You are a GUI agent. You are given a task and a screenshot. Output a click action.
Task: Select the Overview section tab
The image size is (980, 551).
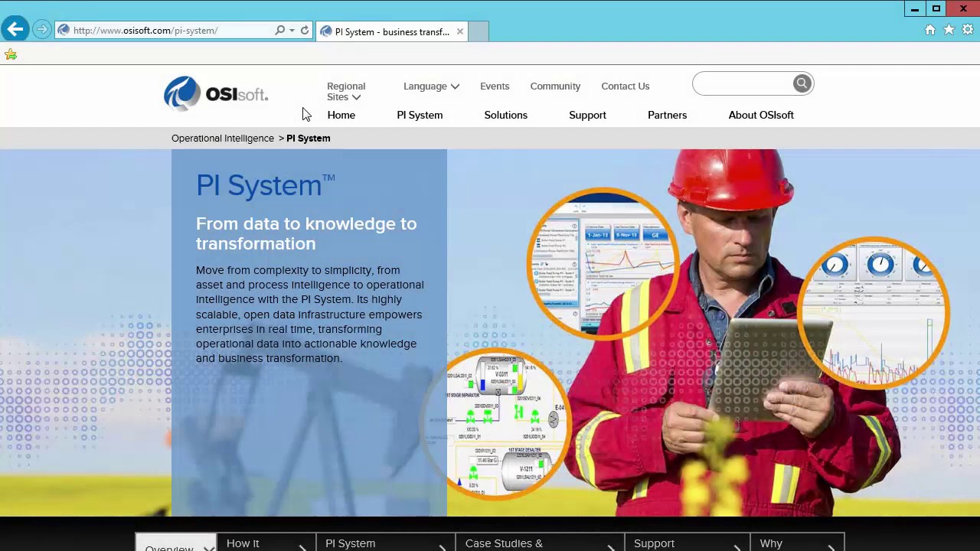(x=176, y=543)
